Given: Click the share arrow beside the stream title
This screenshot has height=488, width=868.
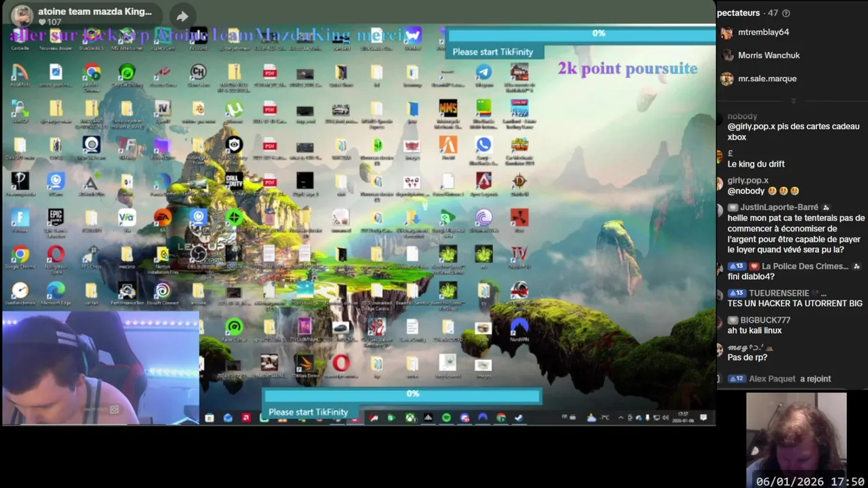Looking at the screenshot, I should (x=182, y=16).
